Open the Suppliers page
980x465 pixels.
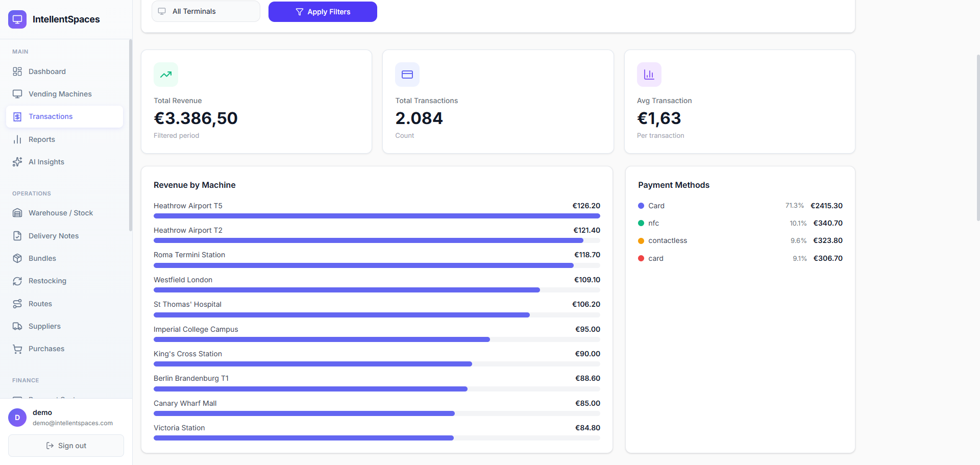pos(64,326)
